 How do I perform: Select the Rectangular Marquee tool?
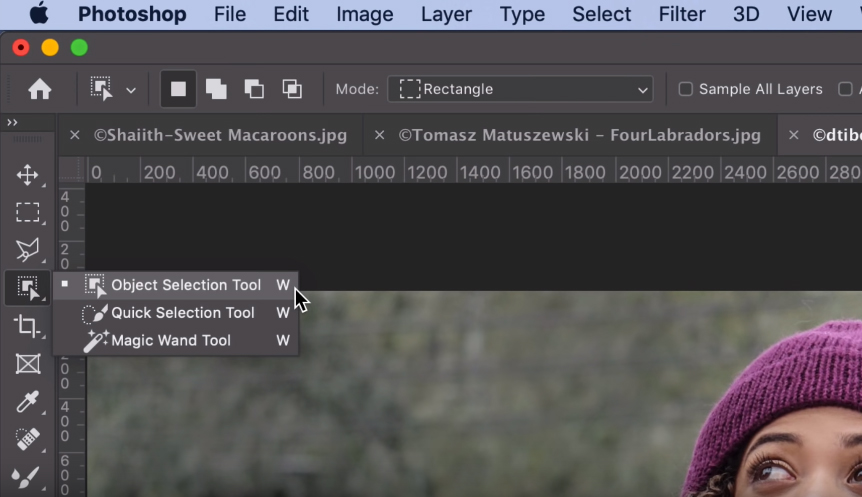click(27, 213)
